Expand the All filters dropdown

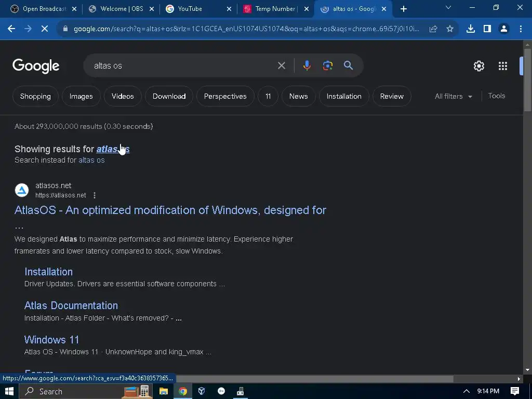(454, 96)
